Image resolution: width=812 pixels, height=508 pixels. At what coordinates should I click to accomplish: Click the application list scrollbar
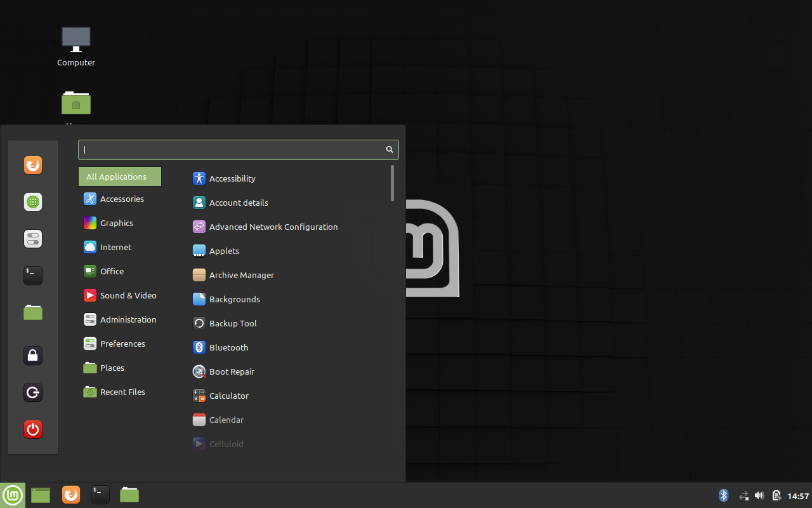(x=393, y=183)
